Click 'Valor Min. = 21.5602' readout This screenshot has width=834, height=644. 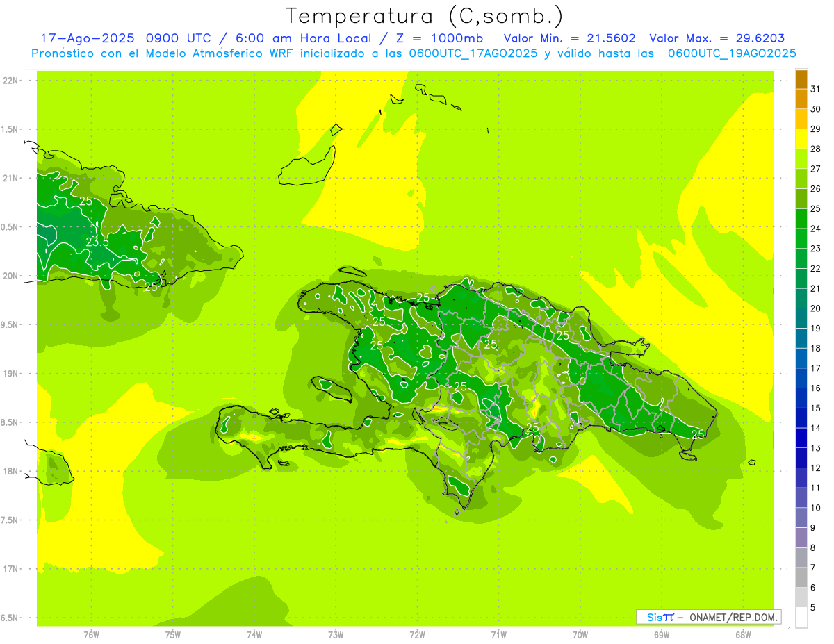click(570, 38)
